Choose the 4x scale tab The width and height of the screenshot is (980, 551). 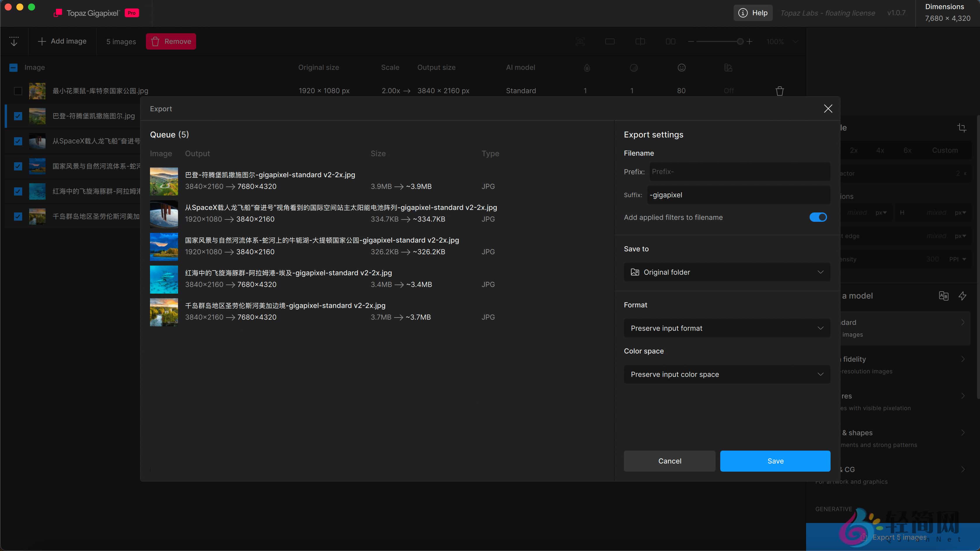[880, 150]
